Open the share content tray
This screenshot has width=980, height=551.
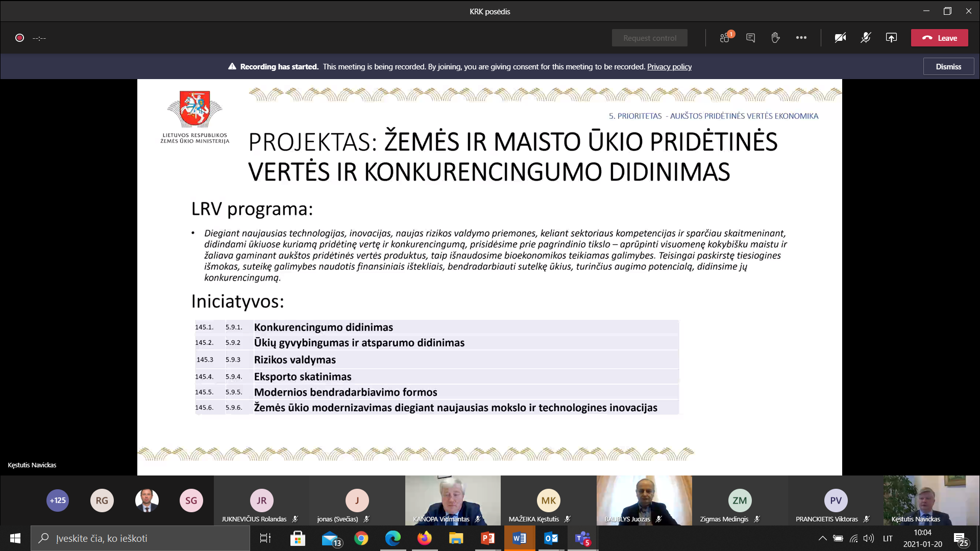coord(891,38)
